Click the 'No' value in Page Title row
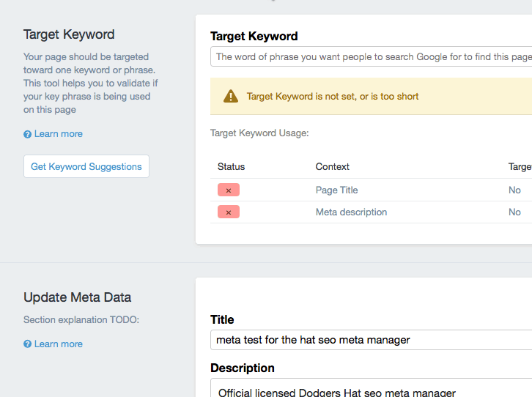Screen dimensions: 532x397 [x=514, y=190]
